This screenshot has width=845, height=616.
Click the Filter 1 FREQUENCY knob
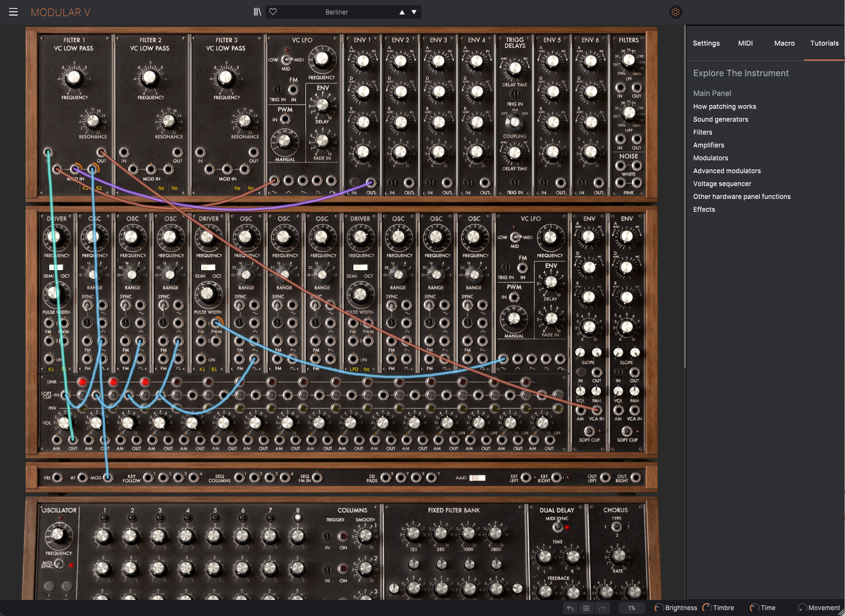point(73,78)
